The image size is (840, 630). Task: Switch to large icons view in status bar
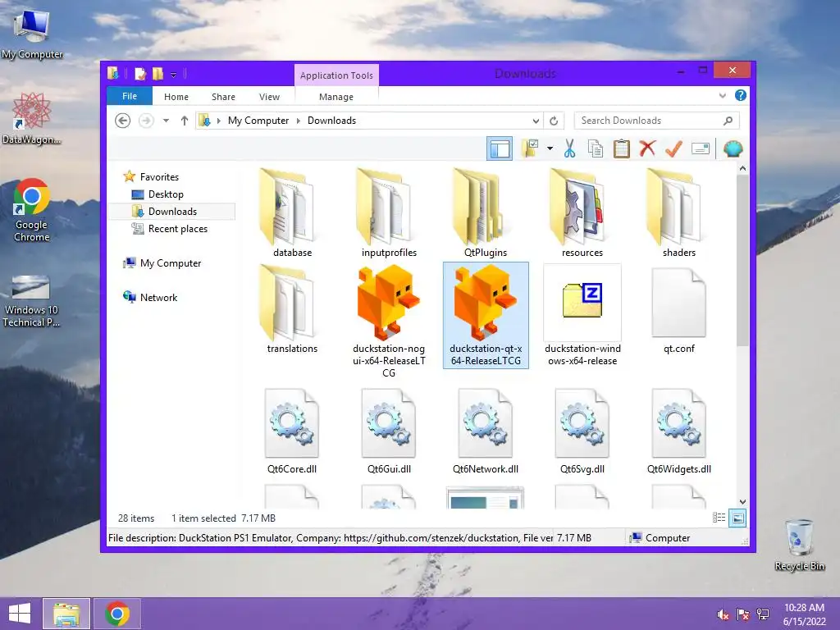click(737, 518)
